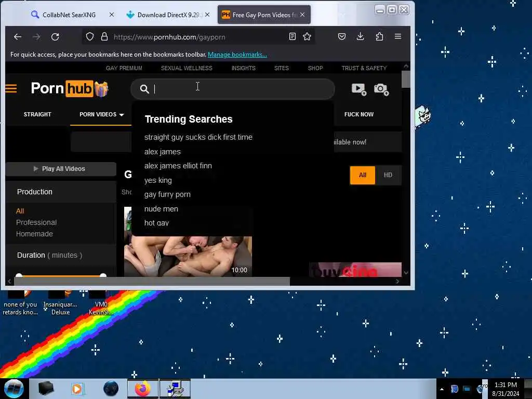
Task: Open the media player taskbar icon
Action: click(77, 389)
